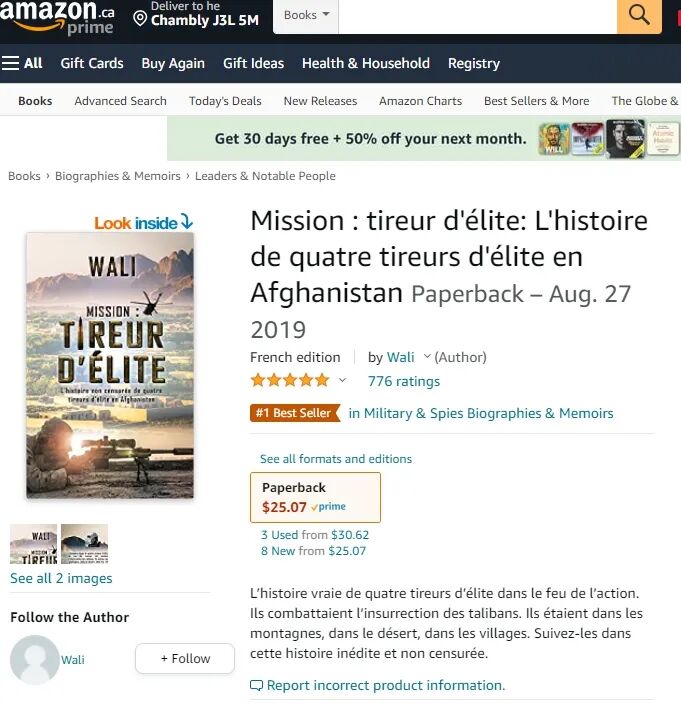Click the Look inside arrow

(x=187, y=222)
